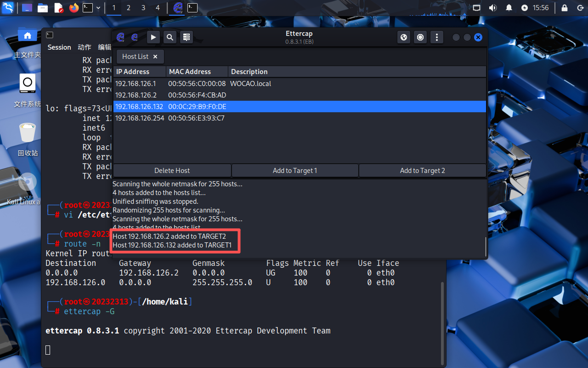The image size is (588, 368).
Task: Click MAC address 00:50:56:E3:93:C7
Action: tap(196, 118)
